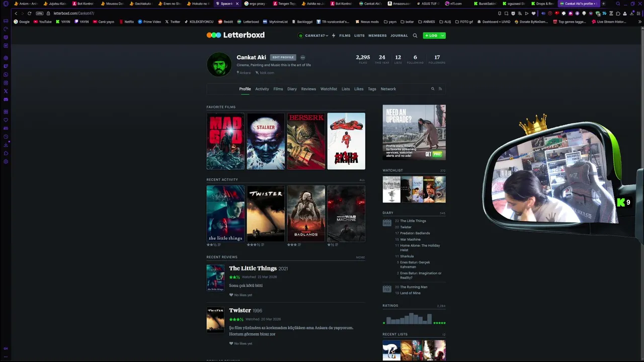This screenshot has height=362, width=644.
Task: Open the Nexus mods bookmark
Action: 367,22
